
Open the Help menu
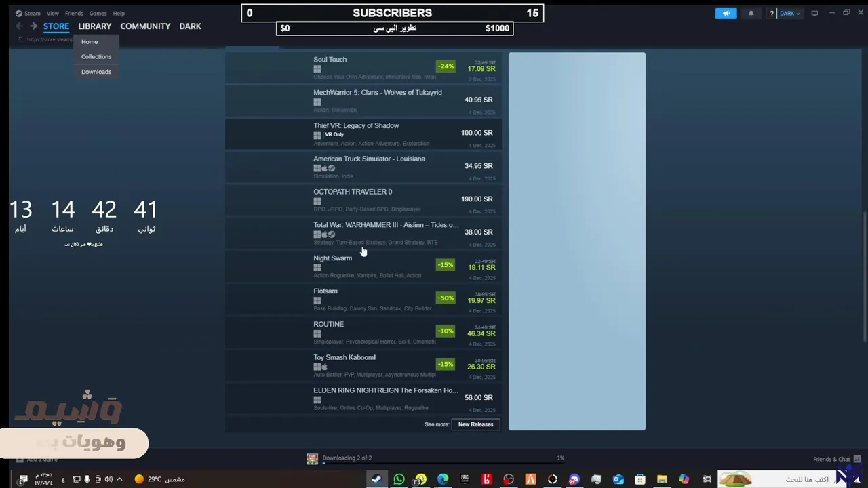119,13
